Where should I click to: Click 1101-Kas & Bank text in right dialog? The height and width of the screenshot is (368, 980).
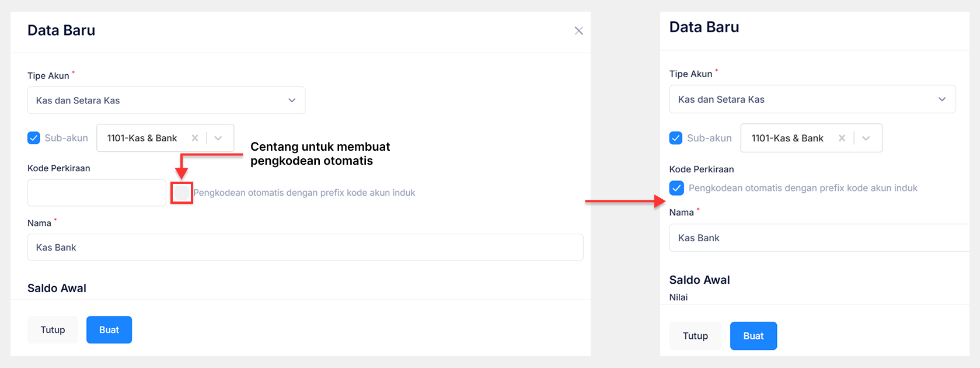[x=787, y=138]
